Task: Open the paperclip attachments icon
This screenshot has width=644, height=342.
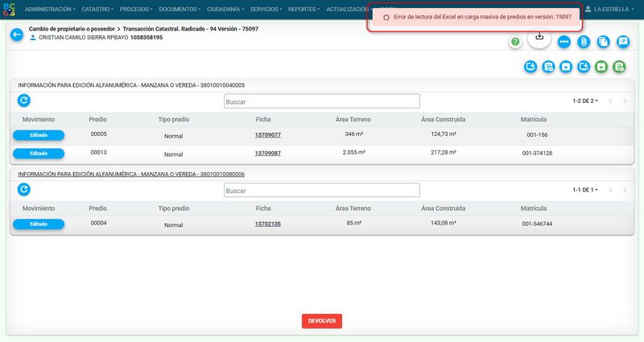Action: (584, 42)
